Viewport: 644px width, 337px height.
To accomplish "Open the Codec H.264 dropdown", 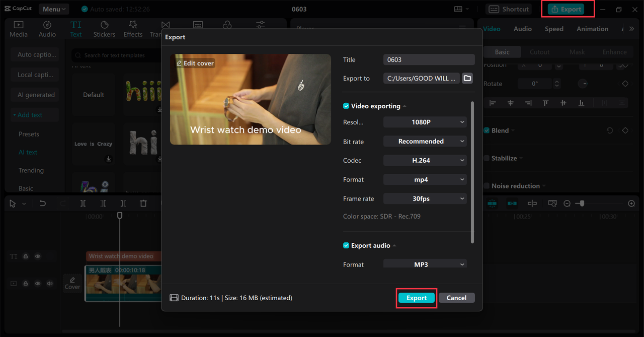I will click(x=425, y=160).
